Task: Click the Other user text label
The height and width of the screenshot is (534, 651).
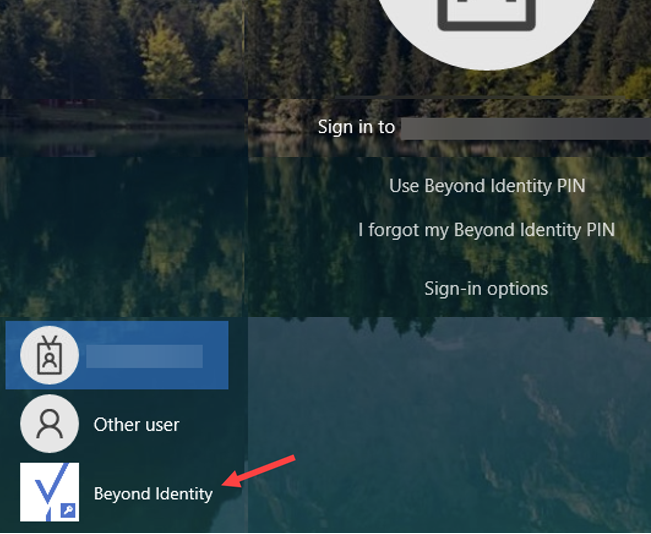Action: pos(136,425)
